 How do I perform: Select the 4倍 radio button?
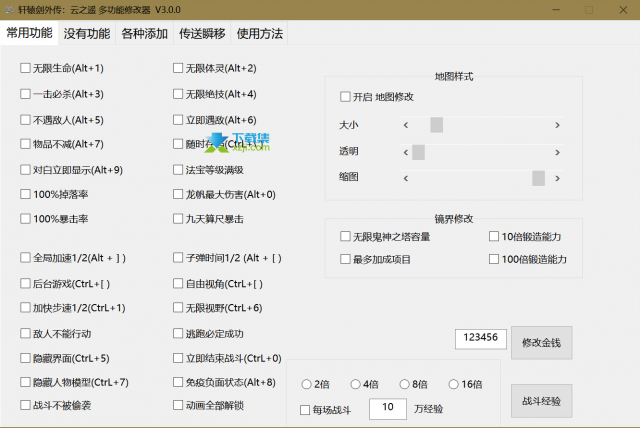[356, 384]
